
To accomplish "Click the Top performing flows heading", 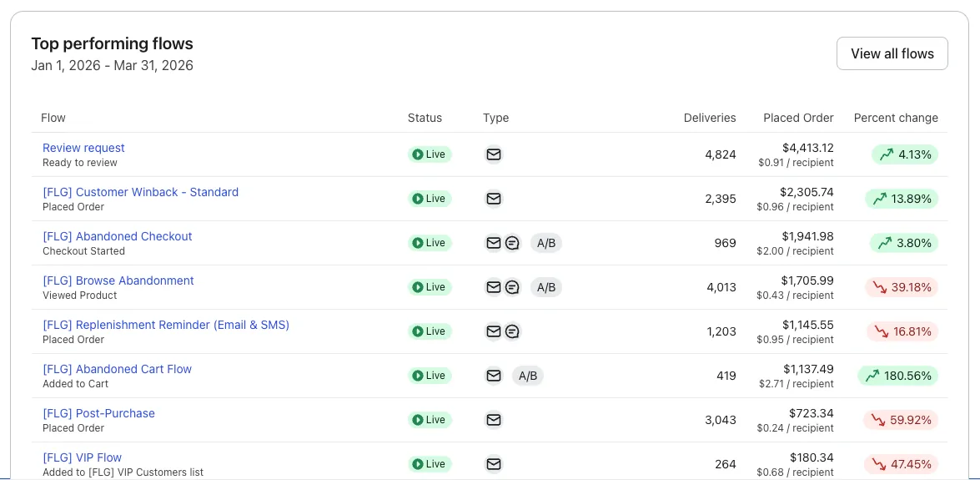I will tap(113, 43).
